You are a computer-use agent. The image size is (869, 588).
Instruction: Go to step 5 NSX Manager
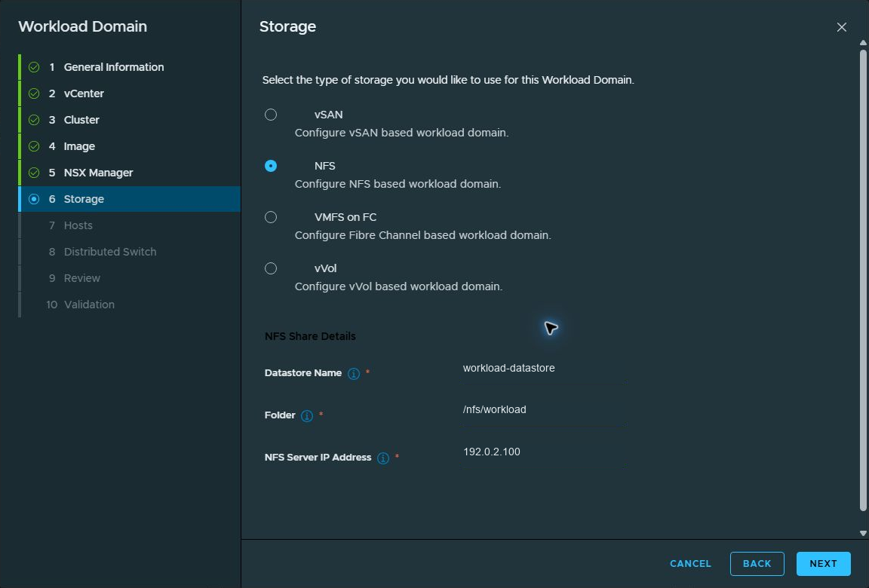(131, 173)
